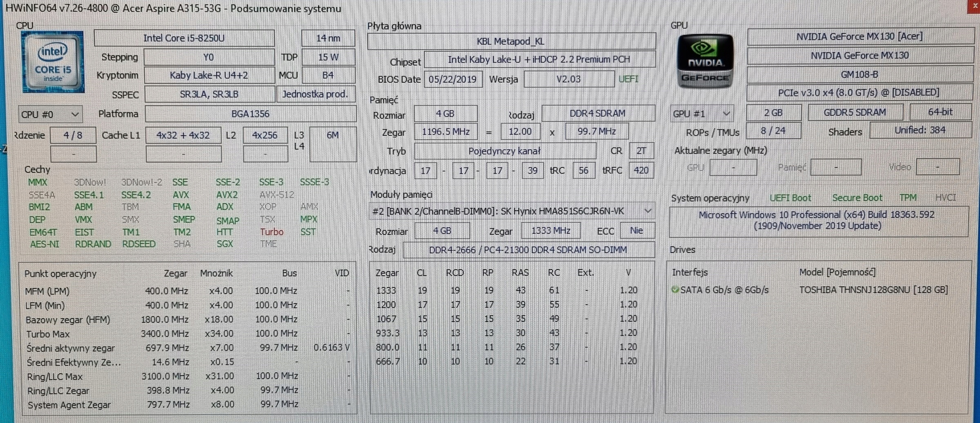This screenshot has height=423, width=980.
Task: Select the System Agent Zegar row
Action: [188, 405]
